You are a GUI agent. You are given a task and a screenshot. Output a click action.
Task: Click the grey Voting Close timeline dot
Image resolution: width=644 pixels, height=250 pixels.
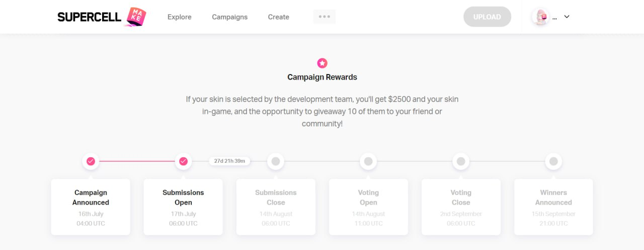click(461, 161)
